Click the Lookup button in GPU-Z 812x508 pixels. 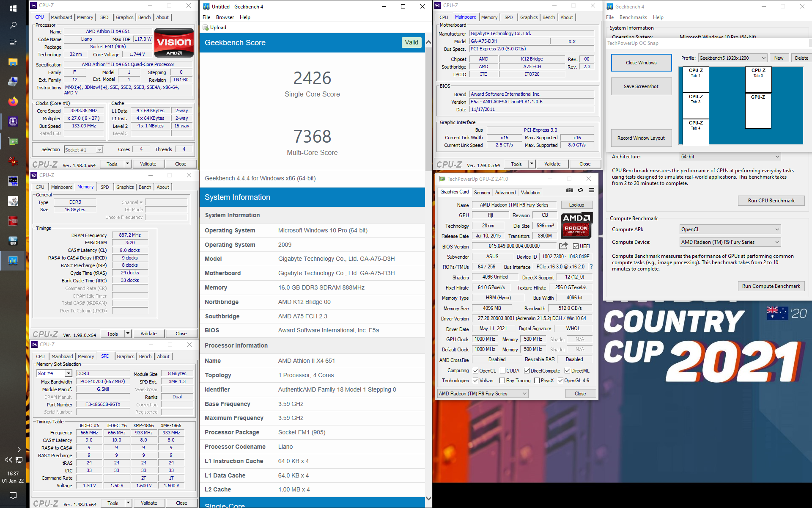(576, 205)
